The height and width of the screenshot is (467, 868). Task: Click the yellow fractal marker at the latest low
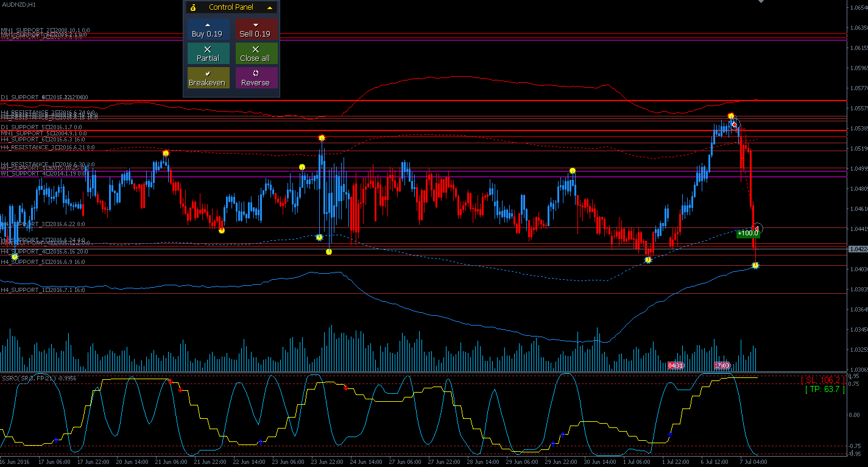tap(755, 265)
